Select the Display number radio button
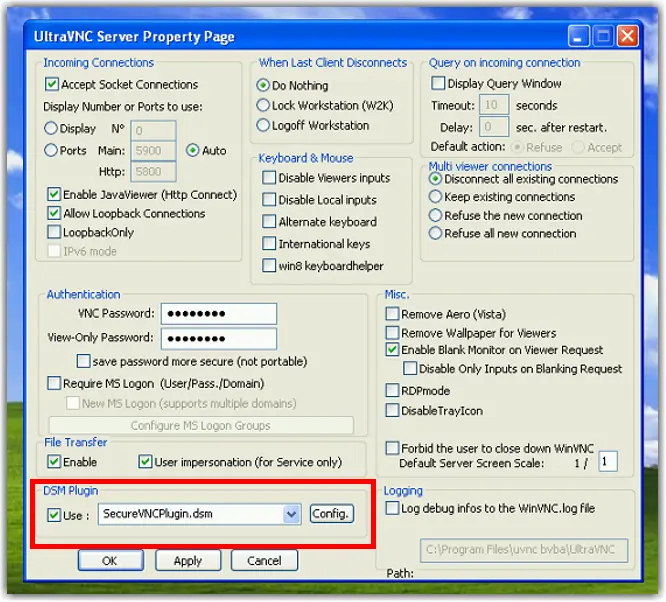This screenshot has width=666, height=602. pos(51,128)
